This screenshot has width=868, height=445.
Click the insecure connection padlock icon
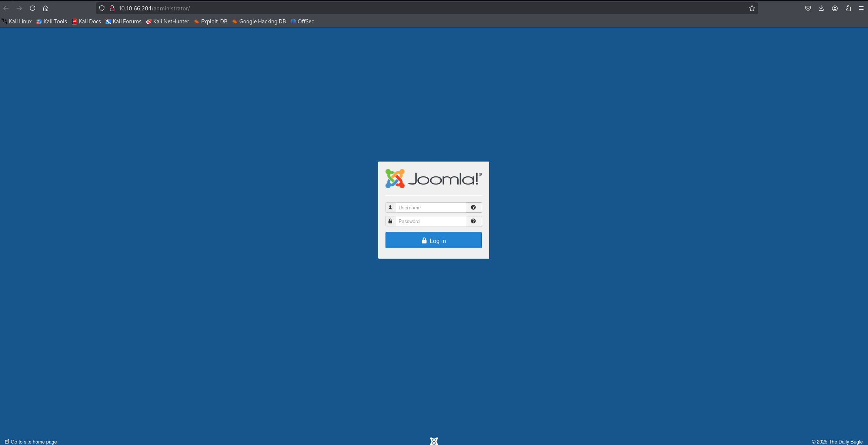point(112,8)
